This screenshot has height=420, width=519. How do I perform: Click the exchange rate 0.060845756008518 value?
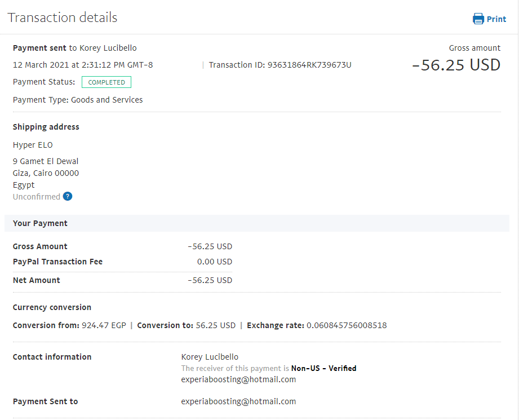(347, 325)
